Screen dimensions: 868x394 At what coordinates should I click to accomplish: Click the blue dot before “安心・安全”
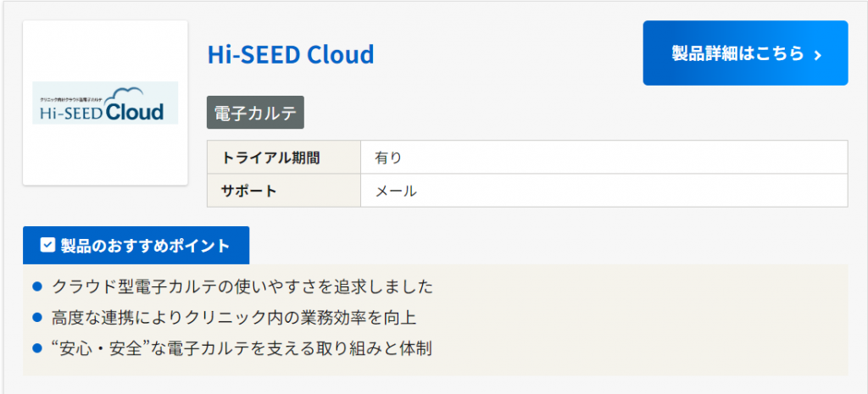[36, 348]
